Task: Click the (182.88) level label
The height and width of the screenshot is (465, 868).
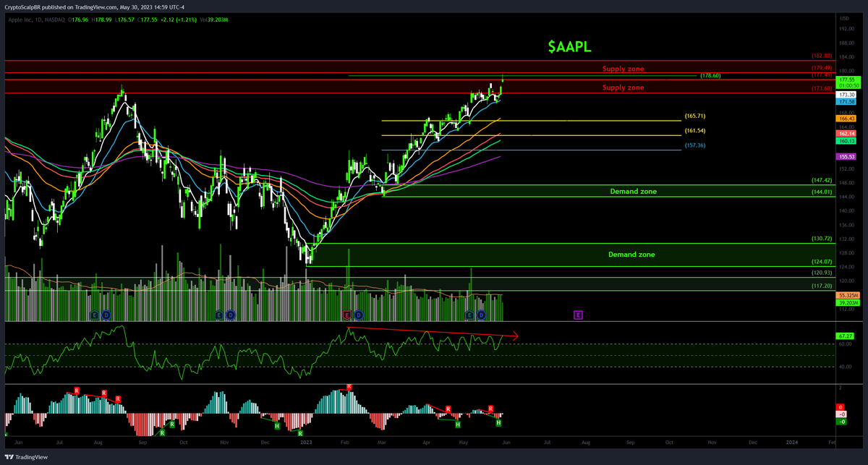Action: [822, 56]
